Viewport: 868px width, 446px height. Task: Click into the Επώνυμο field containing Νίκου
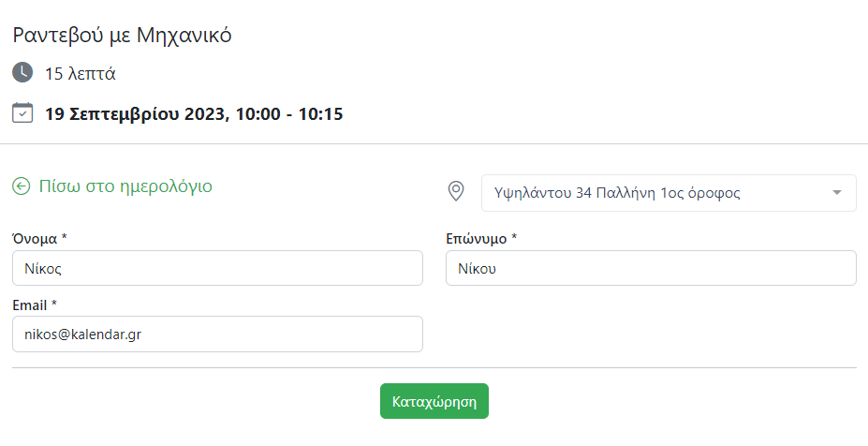pos(651,268)
